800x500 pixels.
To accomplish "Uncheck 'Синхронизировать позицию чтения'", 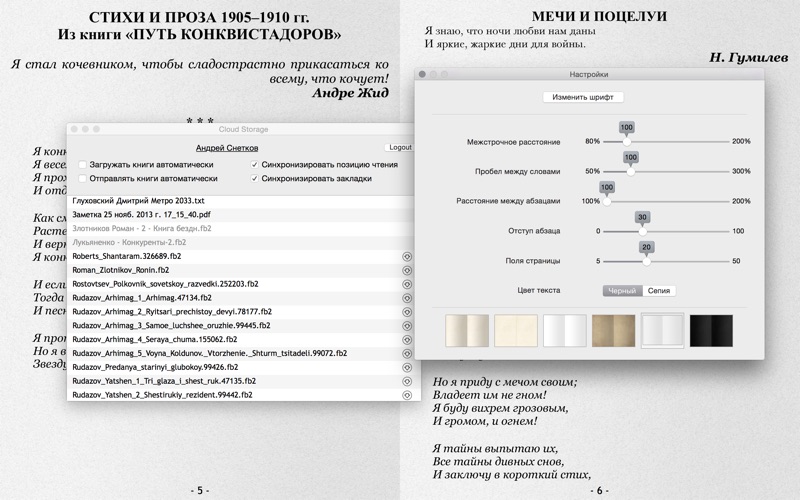I will [x=254, y=165].
